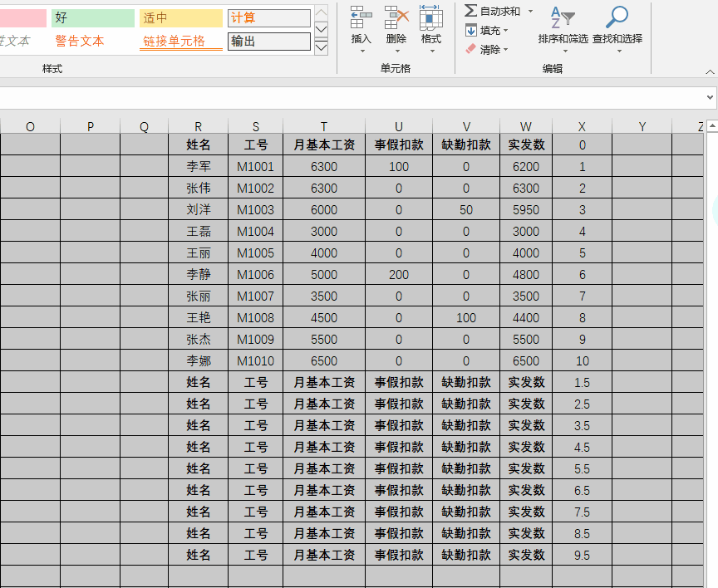Select the cell 200 in 事假扣款 column
Image resolution: width=718 pixels, height=588 pixels.
(399, 275)
